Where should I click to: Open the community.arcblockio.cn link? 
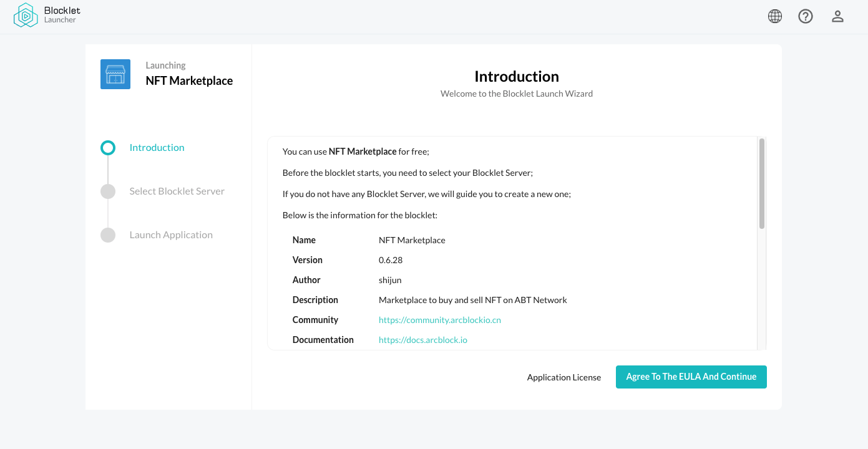pos(439,319)
